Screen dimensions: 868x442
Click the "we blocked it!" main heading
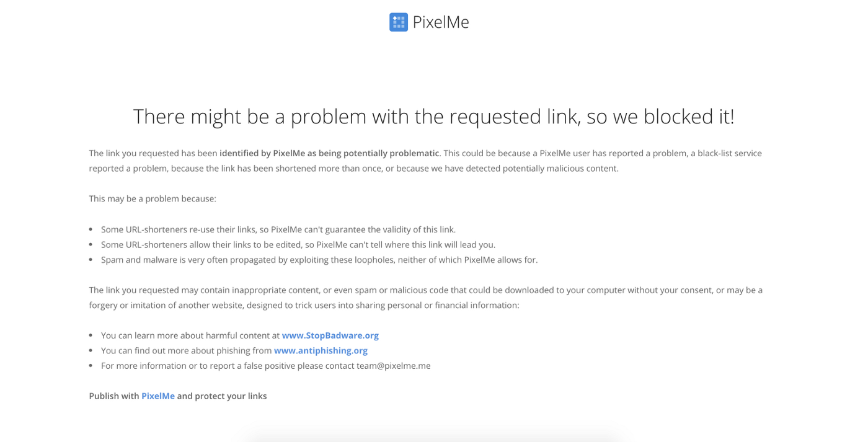[x=434, y=117]
